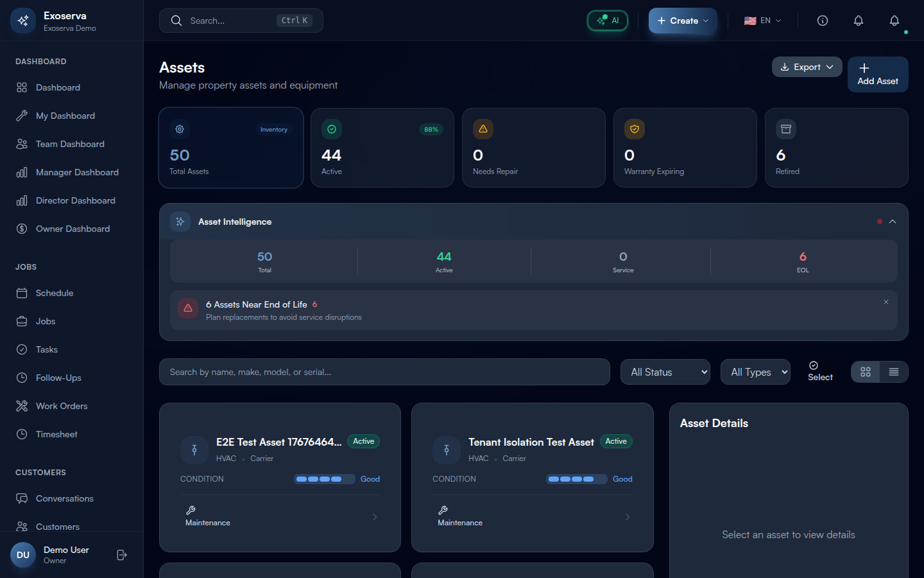The height and width of the screenshot is (578, 924).
Task: Switch to list view layout
Action: (x=894, y=372)
